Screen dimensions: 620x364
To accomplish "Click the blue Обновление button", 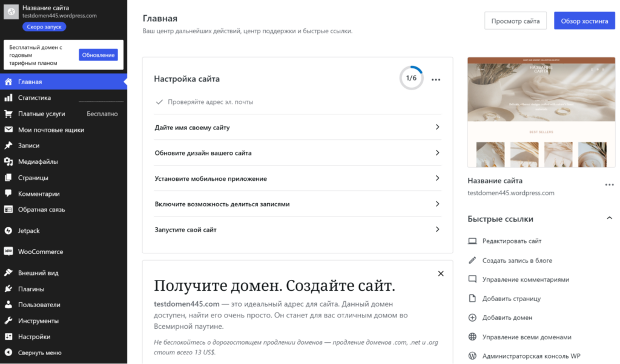I will [x=98, y=55].
